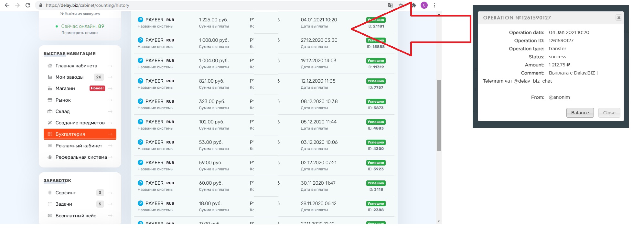Click the Успешно badge with ID 5873
The width and height of the screenshot is (644, 241).
click(x=376, y=101)
